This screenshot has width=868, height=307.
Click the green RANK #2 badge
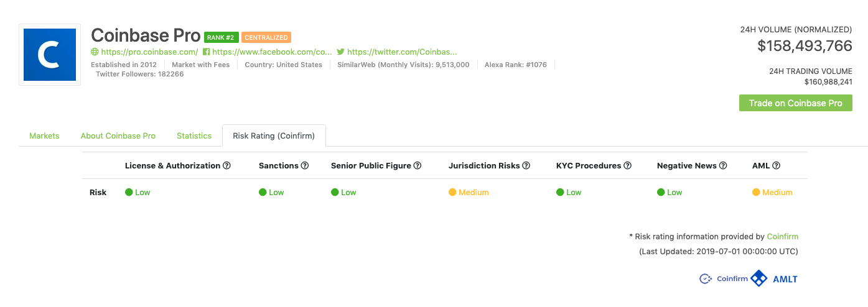click(x=222, y=37)
